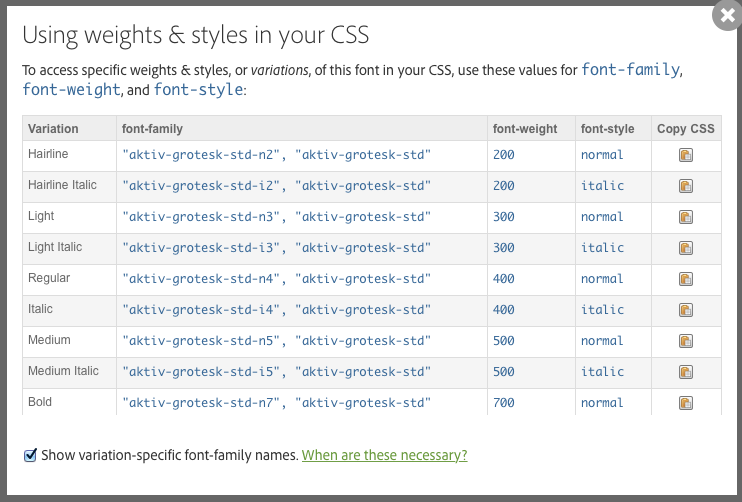The image size is (742, 502).
Task: Select the "aktiv-grotesk-std-n4" font-family value
Action: [201, 279]
